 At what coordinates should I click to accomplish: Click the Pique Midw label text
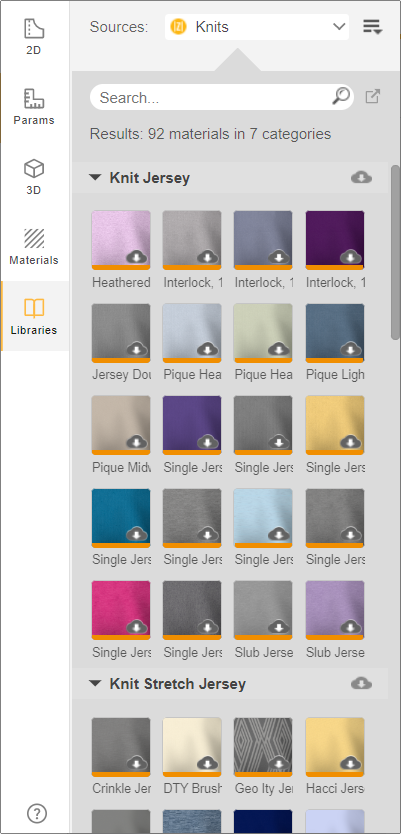coord(121,468)
